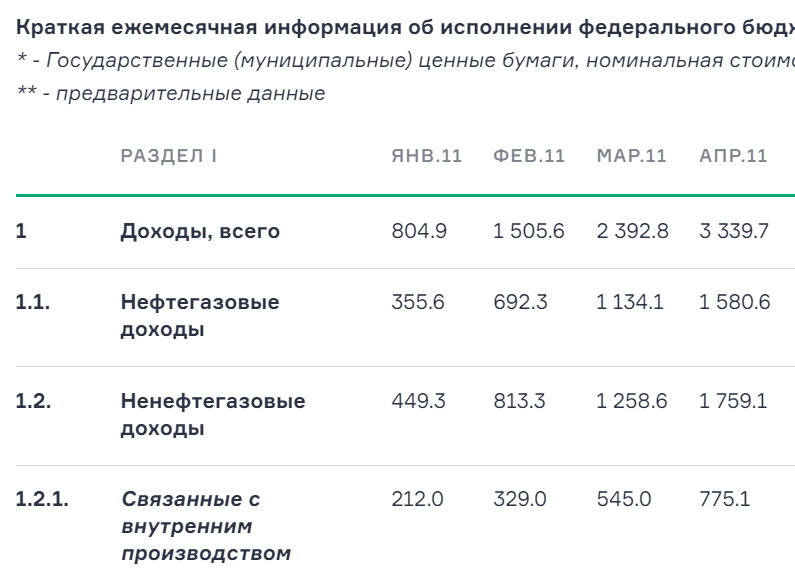Select cell value 355.6
Image resolution: width=795 pixels, height=580 pixels.
[418, 302]
